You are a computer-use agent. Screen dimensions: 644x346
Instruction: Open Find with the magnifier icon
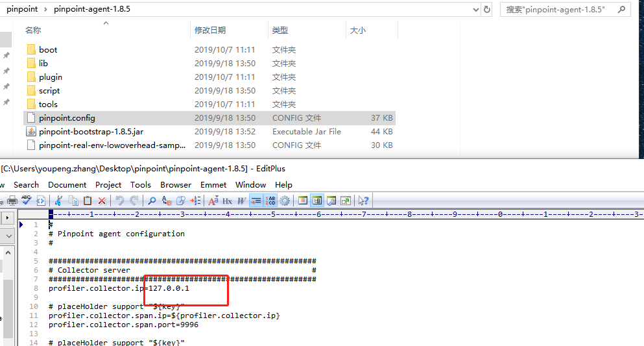click(x=152, y=201)
